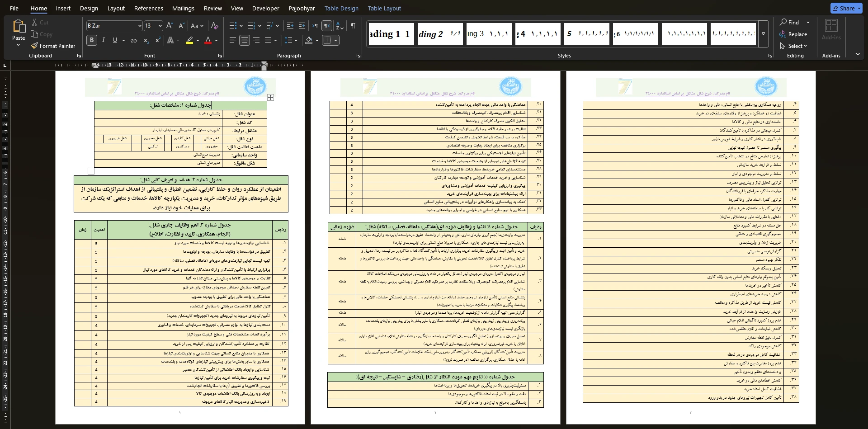Expand the Styles gallery

tap(763, 34)
